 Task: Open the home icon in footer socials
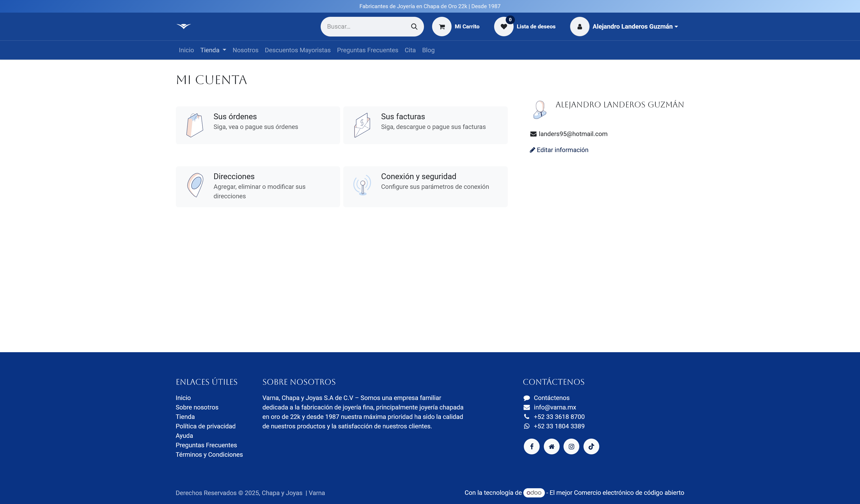click(551, 446)
